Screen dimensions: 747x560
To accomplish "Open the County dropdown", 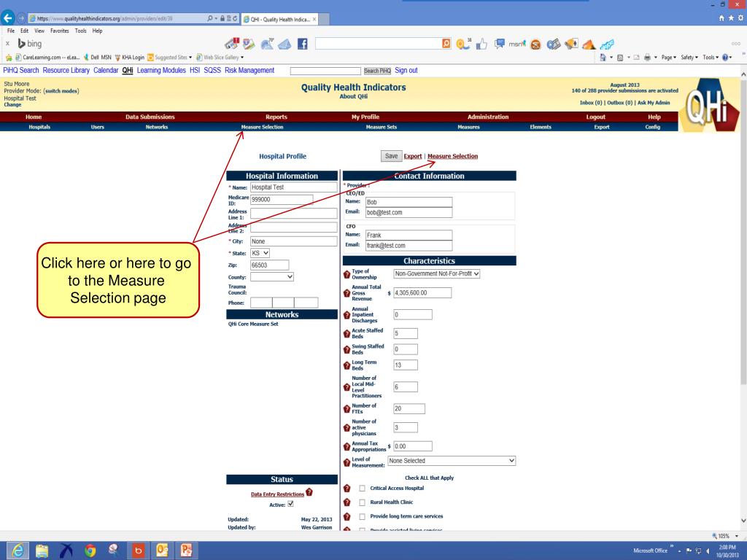I will pyautogui.click(x=272, y=276).
